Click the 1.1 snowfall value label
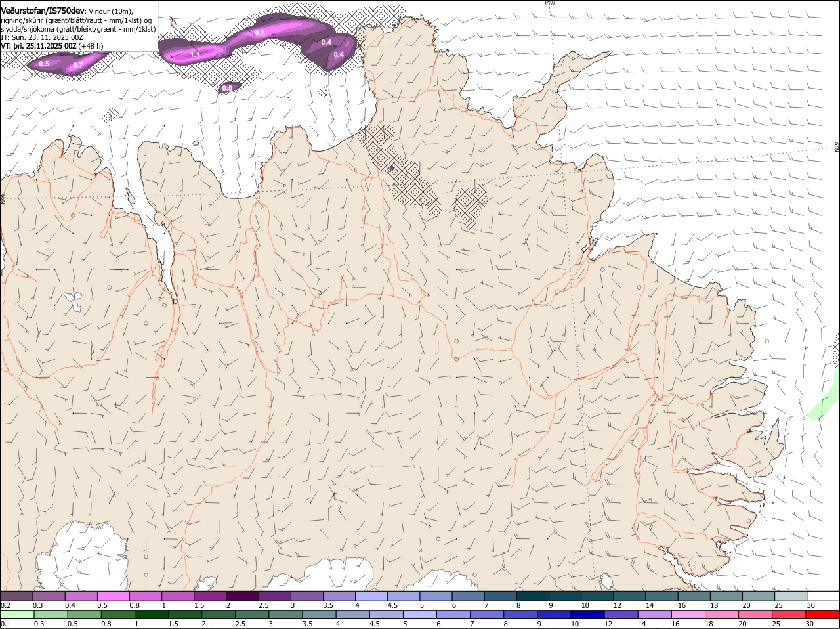This screenshot has height=629, width=840. (196, 55)
